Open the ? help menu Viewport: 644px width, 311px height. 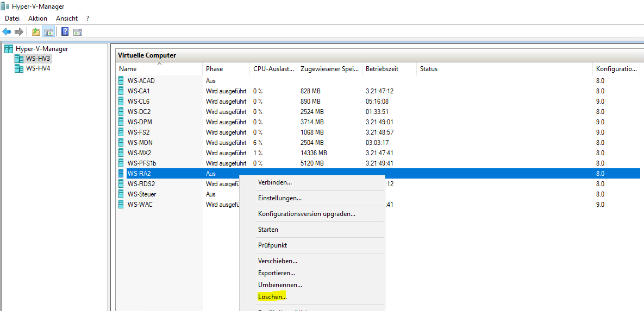tap(88, 18)
